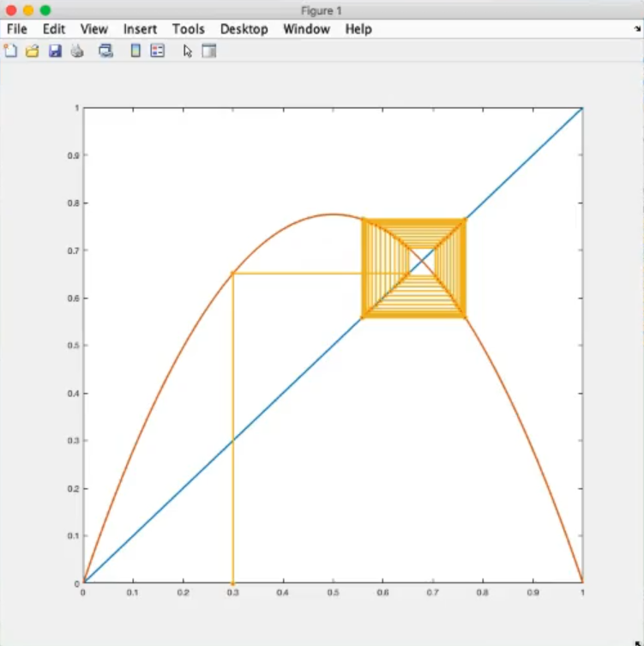The image size is (644, 646).
Task: Expand the Insert menu
Action: point(140,29)
